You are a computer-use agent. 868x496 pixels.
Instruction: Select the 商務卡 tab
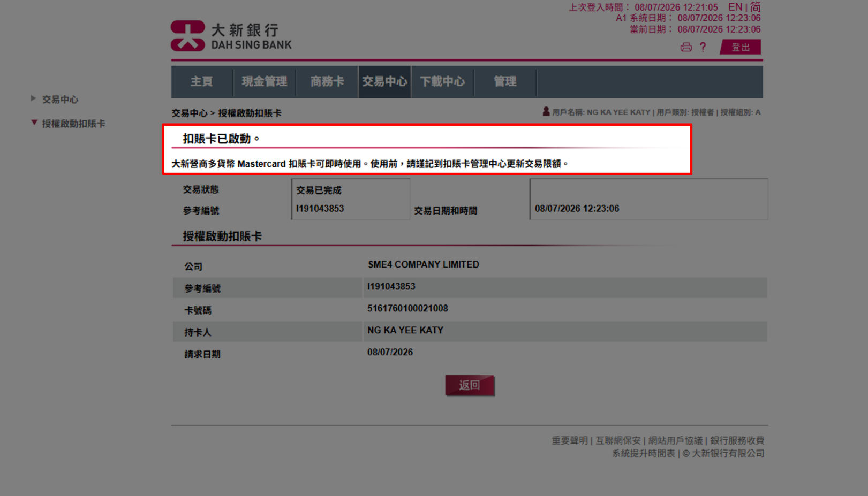[327, 82]
